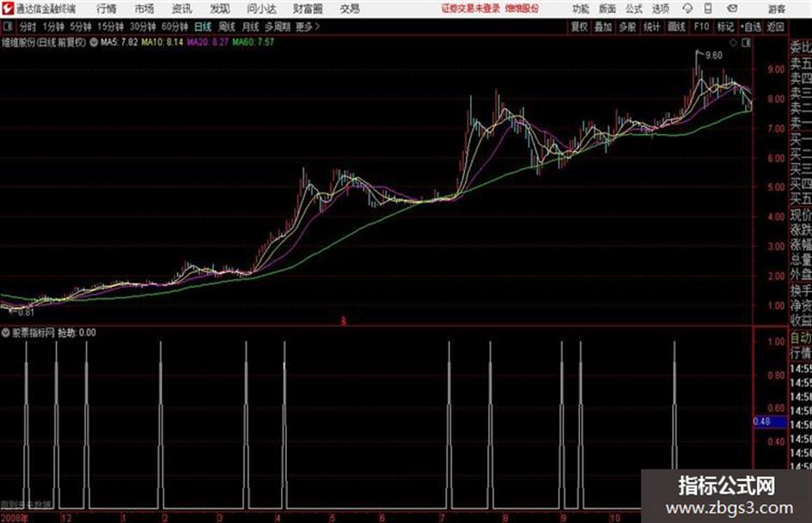
Task: Open the 功能 menu
Action: click(581, 9)
